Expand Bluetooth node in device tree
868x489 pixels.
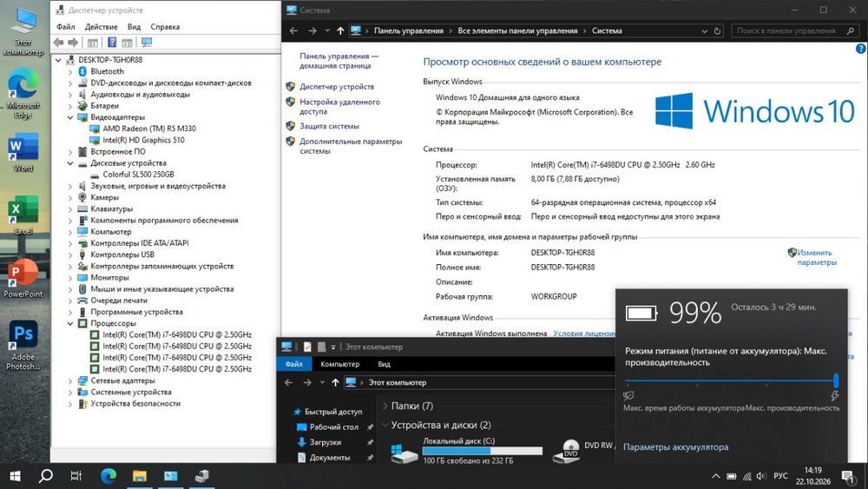point(70,71)
